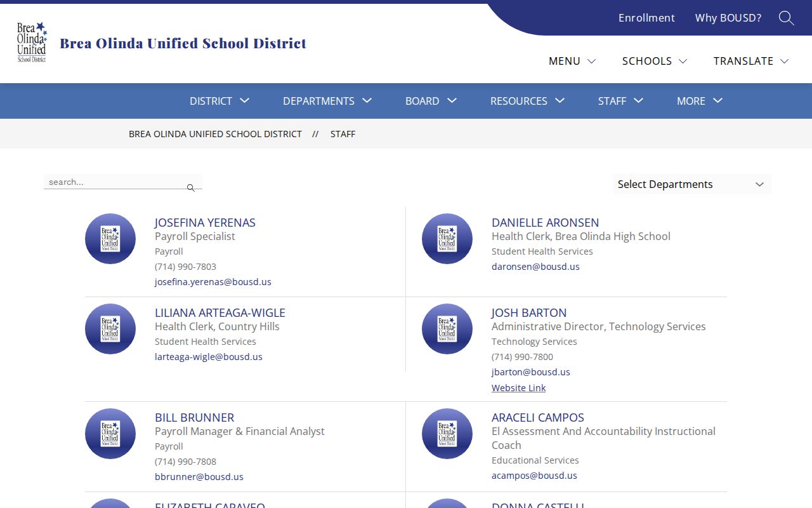The width and height of the screenshot is (812, 508).
Task: Open Josh Barton's Website Link
Action: click(x=518, y=388)
